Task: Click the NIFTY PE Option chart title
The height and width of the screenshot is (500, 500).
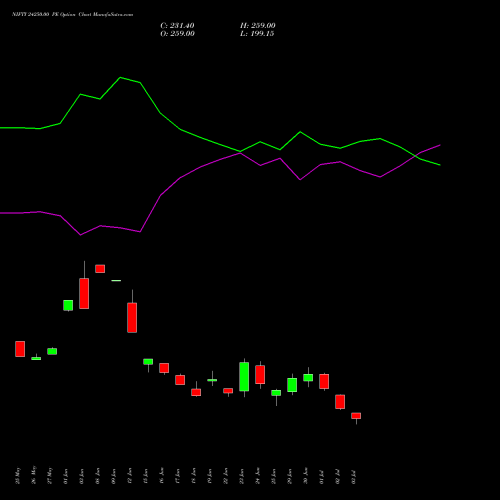Action: click(x=73, y=14)
